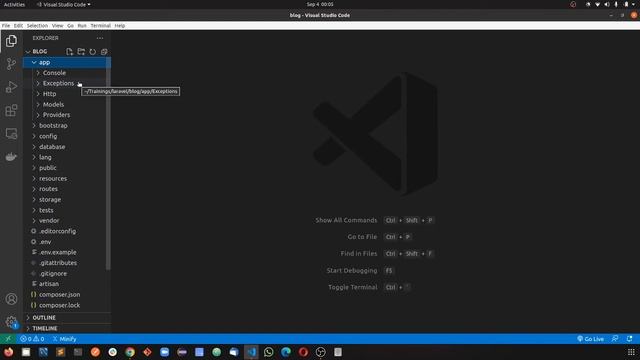The width and height of the screenshot is (640, 360).
Task: Expand the storage folder
Action: 66,200
